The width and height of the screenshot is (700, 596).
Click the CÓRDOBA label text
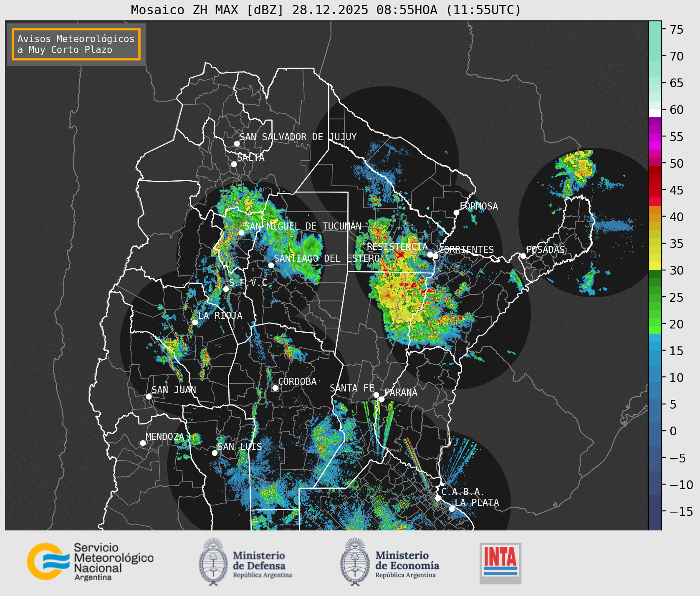coord(297,381)
